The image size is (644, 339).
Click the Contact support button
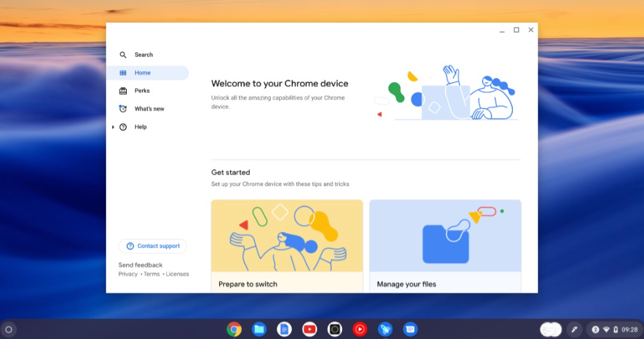coord(153,246)
